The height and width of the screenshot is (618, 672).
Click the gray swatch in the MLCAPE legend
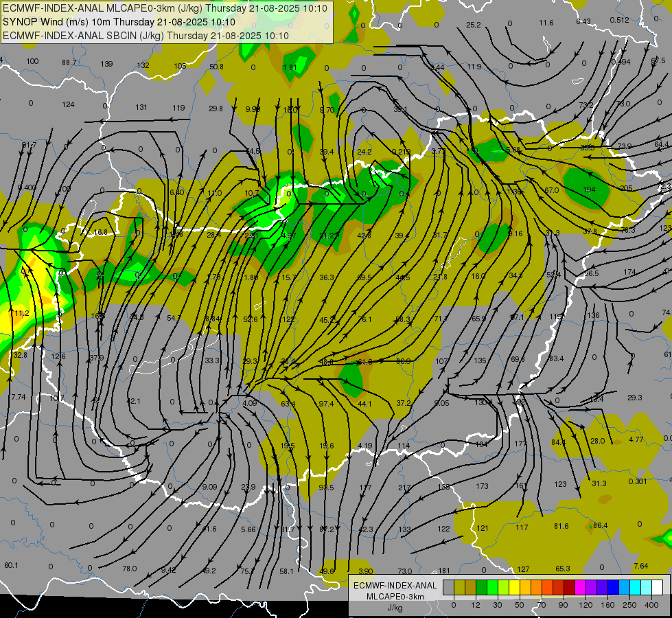pyautogui.click(x=448, y=588)
